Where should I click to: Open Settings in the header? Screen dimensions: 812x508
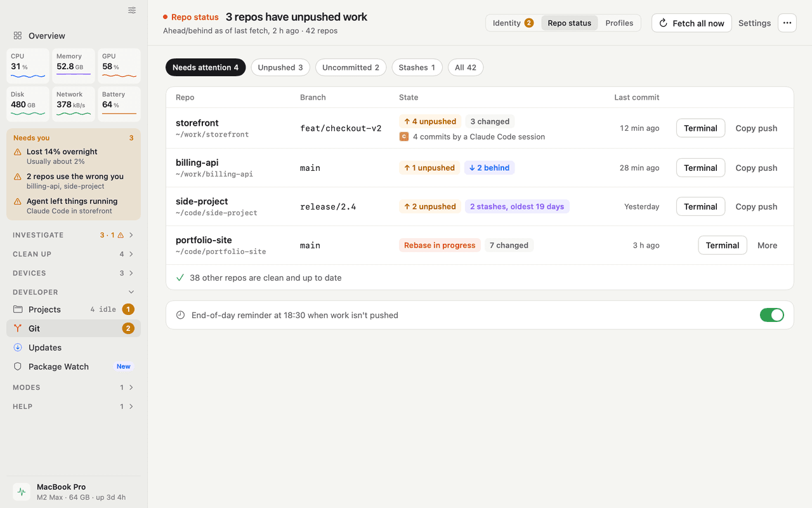click(x=754, y=23)
